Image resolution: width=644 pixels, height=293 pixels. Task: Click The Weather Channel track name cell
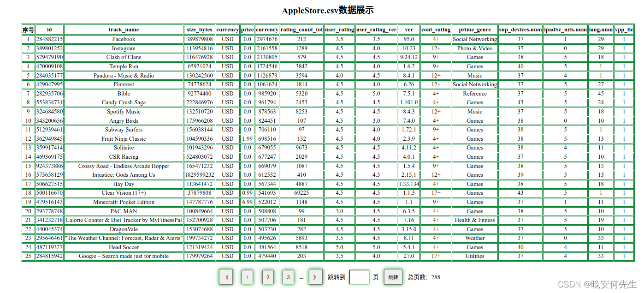point(124,238)
